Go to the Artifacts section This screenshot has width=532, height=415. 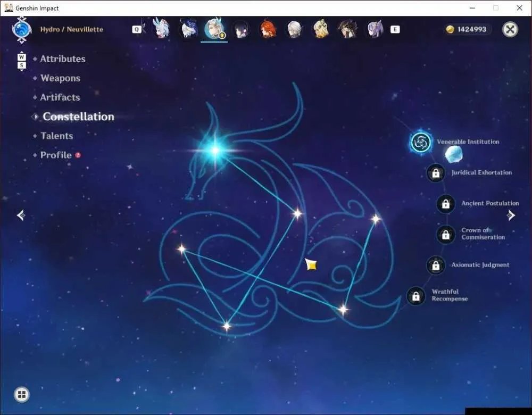point(60,97)
